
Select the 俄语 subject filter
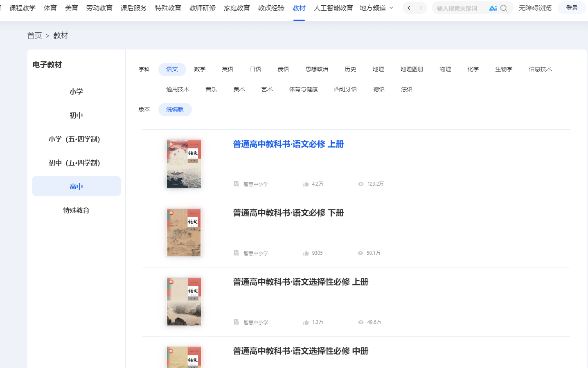[284, 70]
